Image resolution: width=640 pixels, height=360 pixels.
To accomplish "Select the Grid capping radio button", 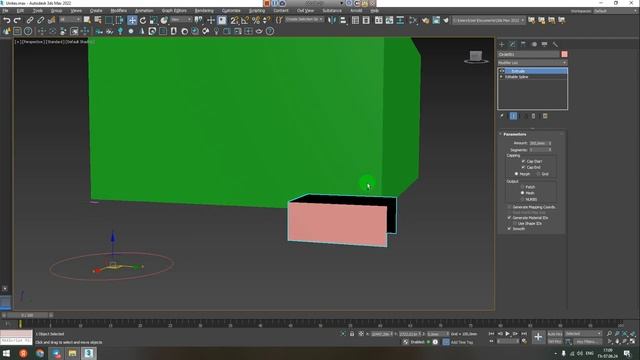I will [538, 174].
